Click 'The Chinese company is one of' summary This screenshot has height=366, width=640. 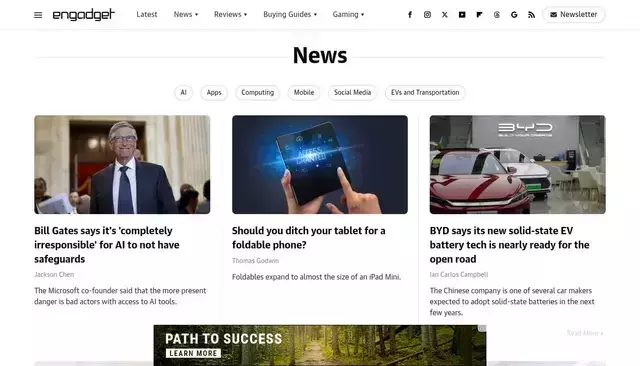coord(512,302)
